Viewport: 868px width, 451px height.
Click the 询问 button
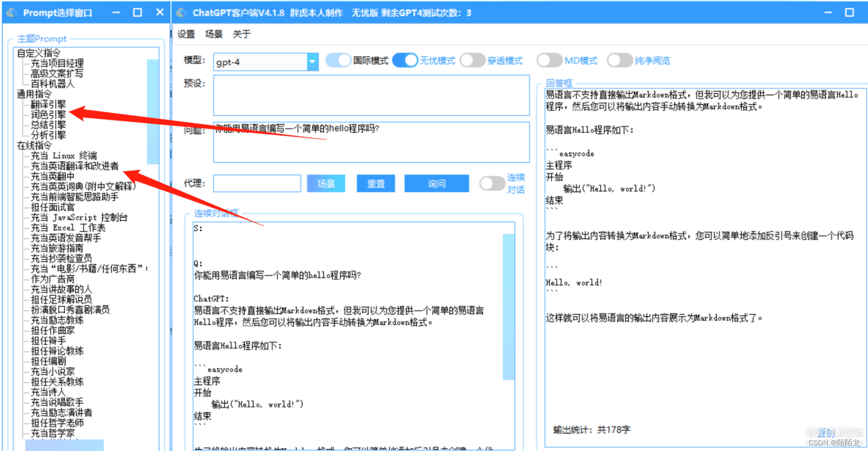click(437, 183)
